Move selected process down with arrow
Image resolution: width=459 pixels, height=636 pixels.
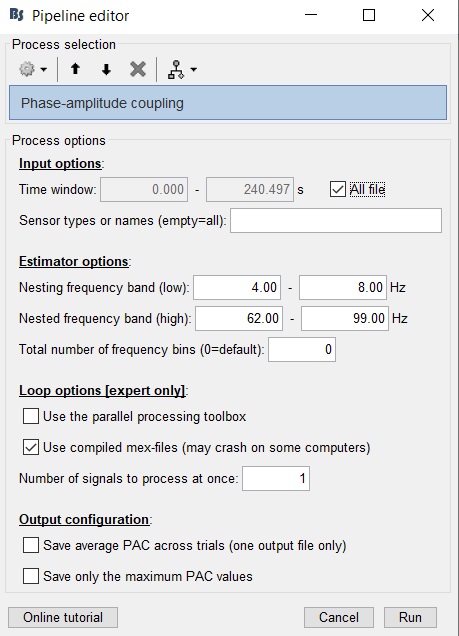point(106,69)
